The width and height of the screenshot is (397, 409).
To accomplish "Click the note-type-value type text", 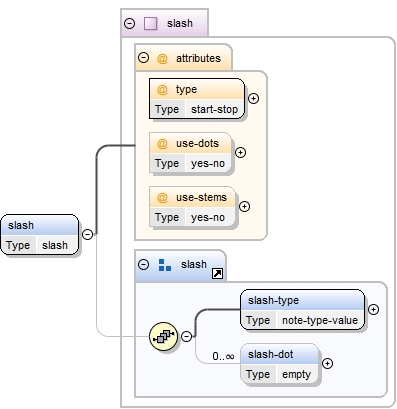I will tap(320, 320).
